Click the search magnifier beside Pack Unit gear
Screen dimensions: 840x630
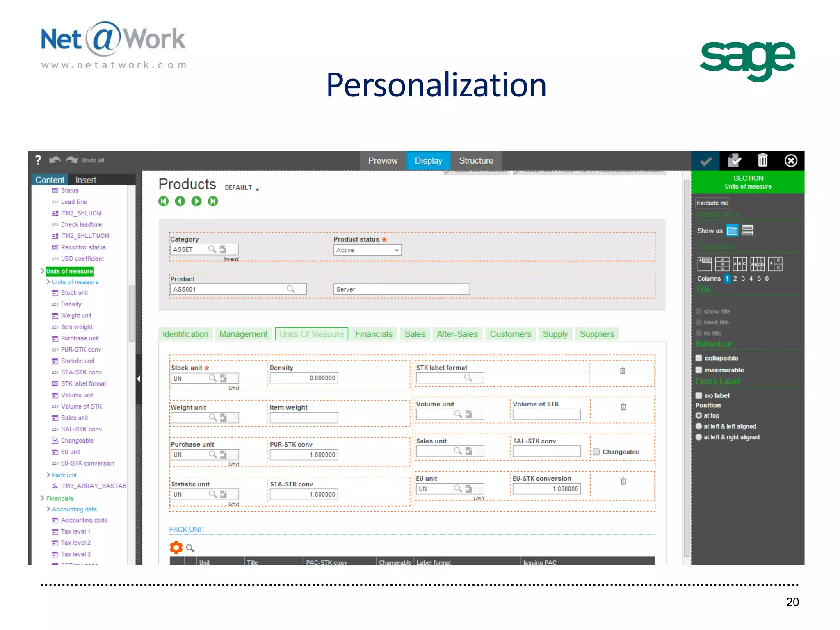click(190, 548)
